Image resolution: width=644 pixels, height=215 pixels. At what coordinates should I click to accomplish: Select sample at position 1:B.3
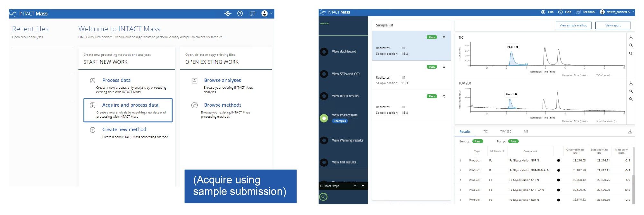tap(411, 75)
